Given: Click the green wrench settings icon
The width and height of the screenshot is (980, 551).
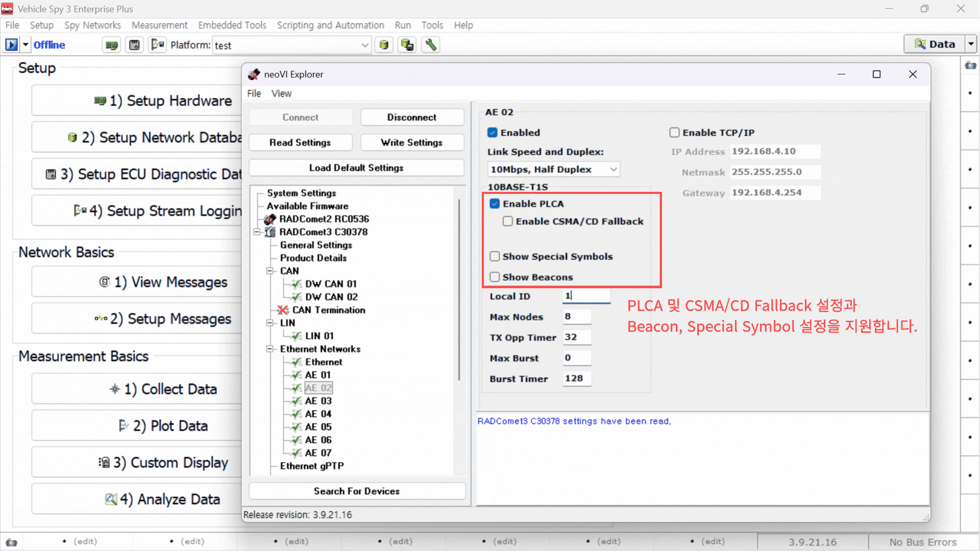Looking at the screenshot, I should coord(431,45).
